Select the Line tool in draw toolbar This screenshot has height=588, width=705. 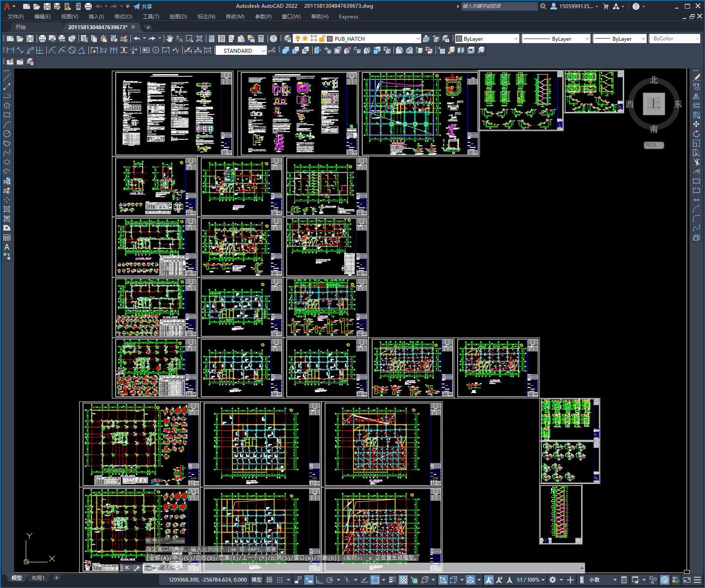pos(7,78)
